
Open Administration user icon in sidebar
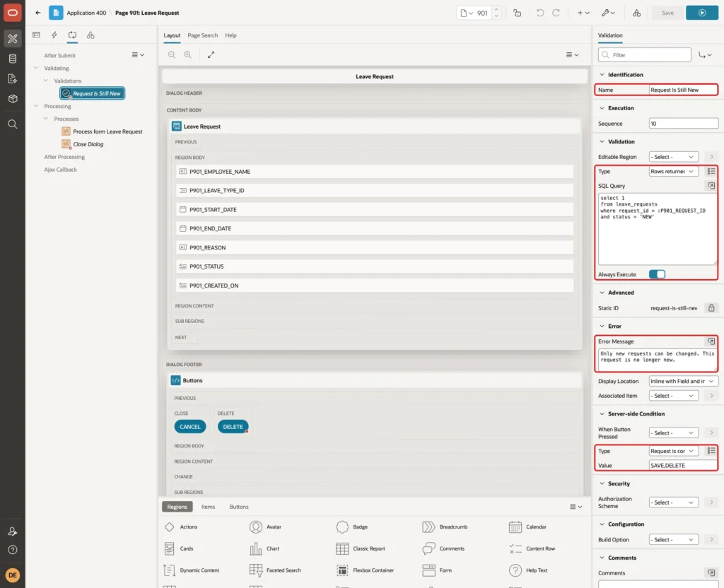tap(13, 531)
